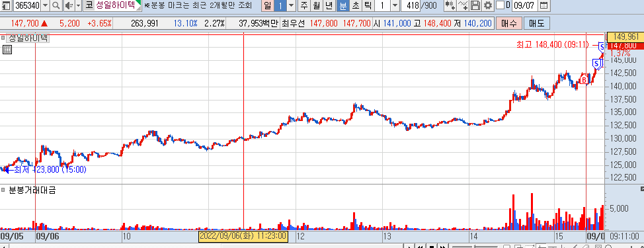
Task: Expand the minute interval dropdown arrow
Action: pyautogui.click(x=395, y=6)
